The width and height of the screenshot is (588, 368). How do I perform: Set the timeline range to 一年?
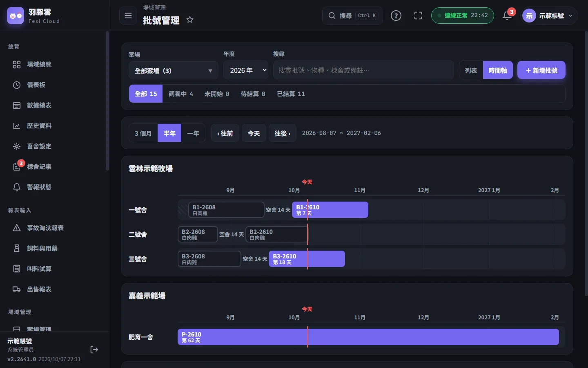193,133
